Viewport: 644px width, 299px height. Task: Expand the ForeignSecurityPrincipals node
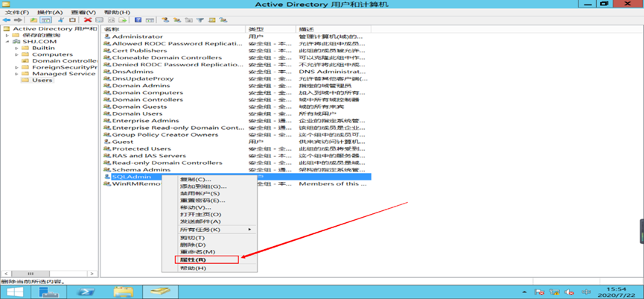[17, 67]
